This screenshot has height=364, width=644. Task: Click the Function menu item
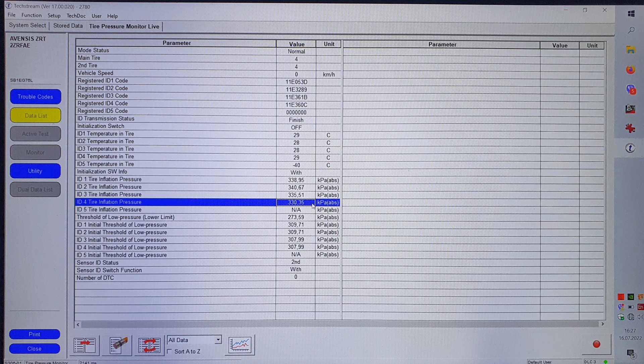pos(32,16)
